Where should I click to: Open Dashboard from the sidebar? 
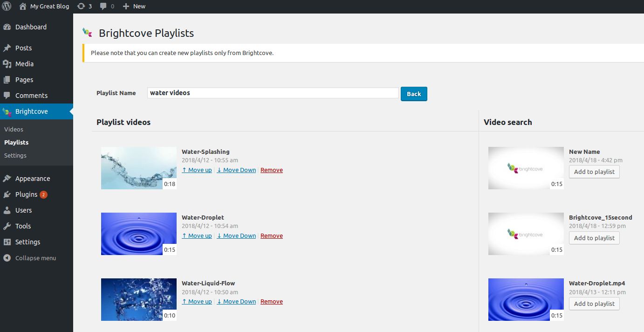[31, 27]
